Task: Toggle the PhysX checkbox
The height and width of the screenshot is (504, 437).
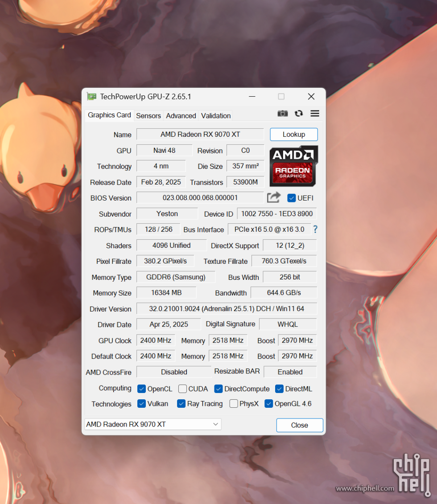Action: coord(234,404)
